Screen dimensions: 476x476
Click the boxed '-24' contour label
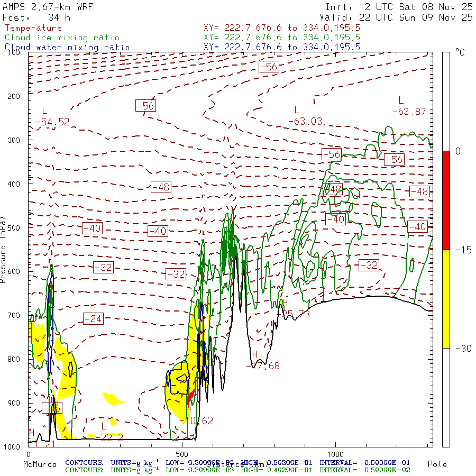coord(93,319)
